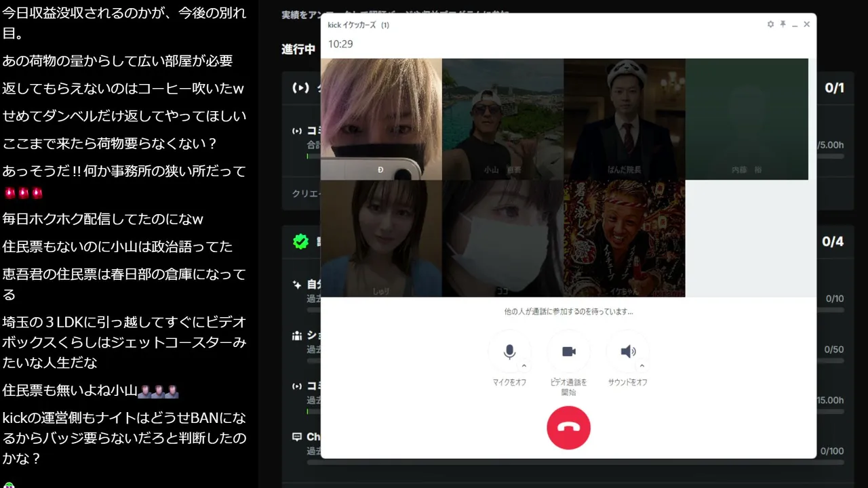
Task: Select the participant tile with pink-blonde hair
Action: (x=381, y=119)
